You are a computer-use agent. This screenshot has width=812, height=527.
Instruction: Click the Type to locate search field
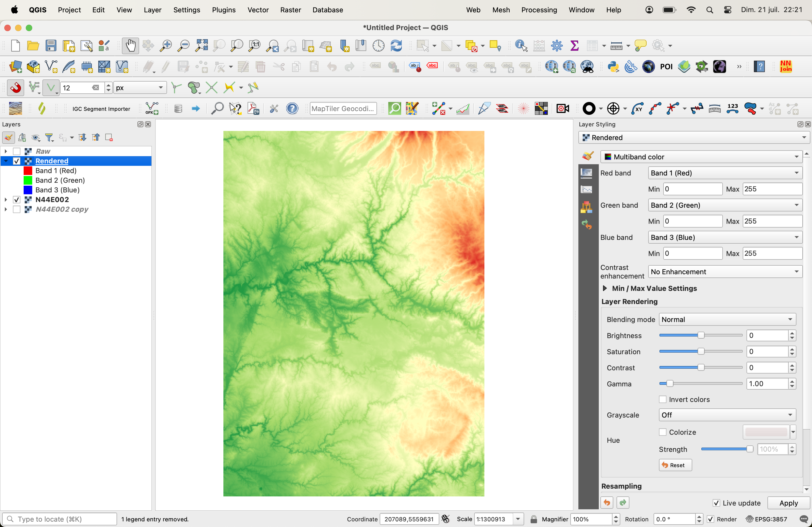pyautogui.click(x=60, y=519)
